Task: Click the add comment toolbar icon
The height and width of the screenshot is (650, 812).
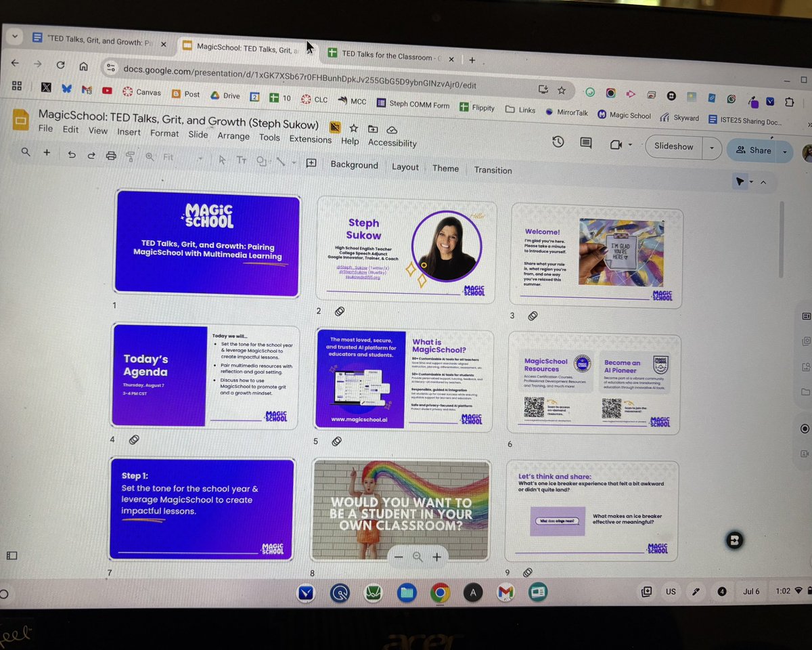Action: 311,162
